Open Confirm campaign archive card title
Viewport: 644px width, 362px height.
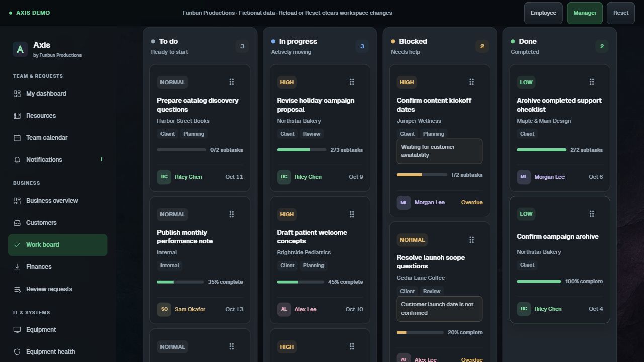[557, 236]
